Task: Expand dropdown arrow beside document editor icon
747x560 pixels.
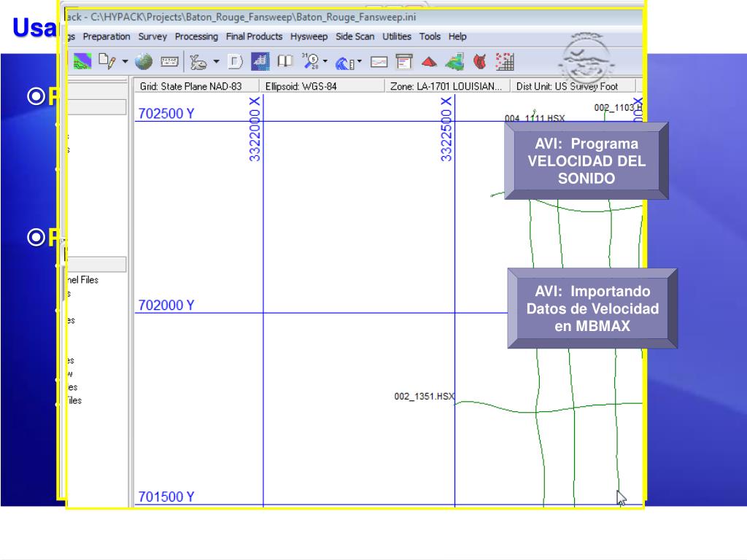Action: (125, 61)
